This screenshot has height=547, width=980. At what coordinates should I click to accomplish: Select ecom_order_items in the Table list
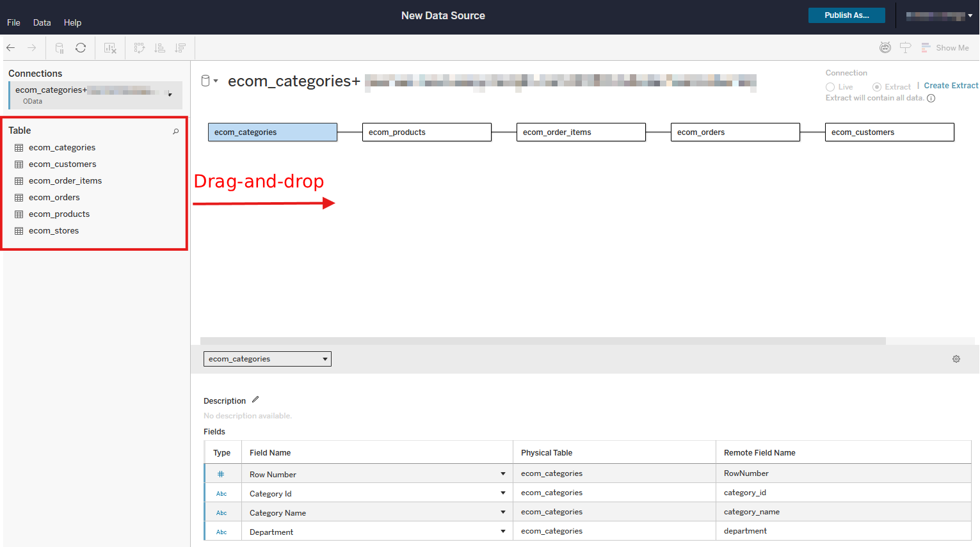click(65, 181)
